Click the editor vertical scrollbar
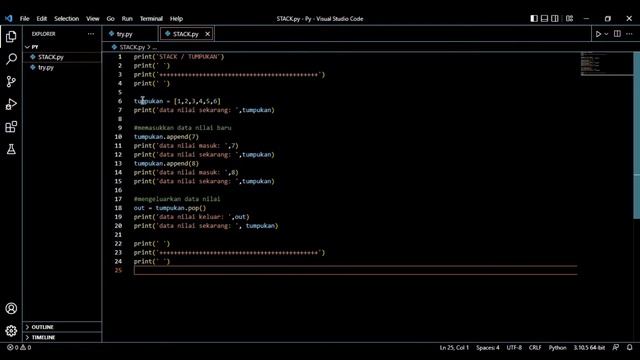 pos(636,136)
